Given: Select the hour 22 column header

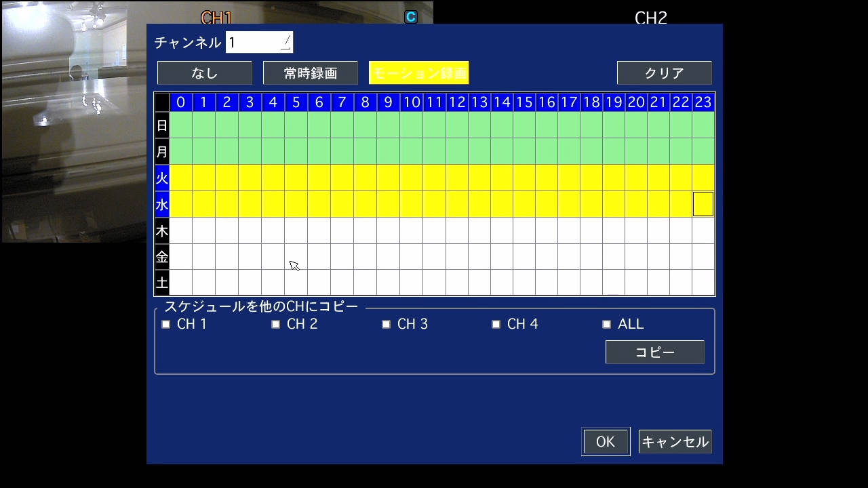Looking at the screenshot, I should click(x=681, y=102).
